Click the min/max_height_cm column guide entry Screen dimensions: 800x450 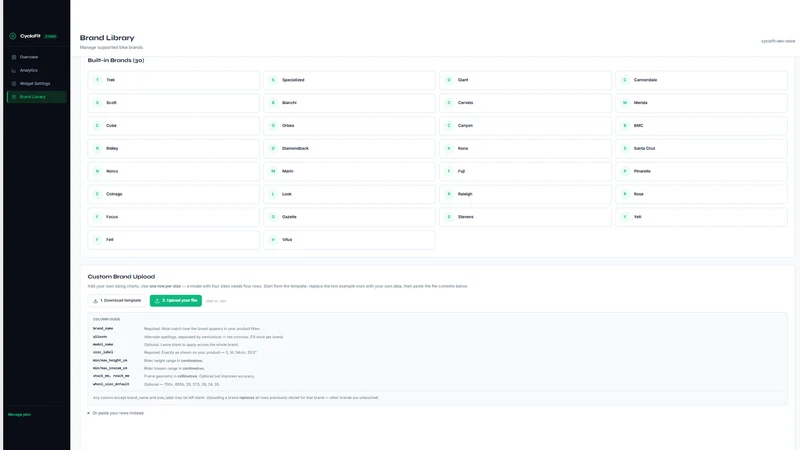110,360
